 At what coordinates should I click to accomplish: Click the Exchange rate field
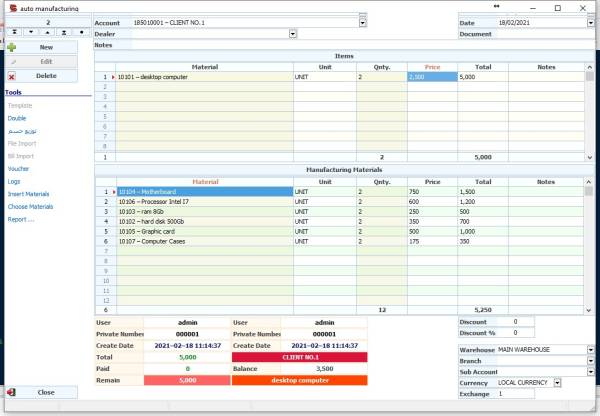(x=515, y=394)
